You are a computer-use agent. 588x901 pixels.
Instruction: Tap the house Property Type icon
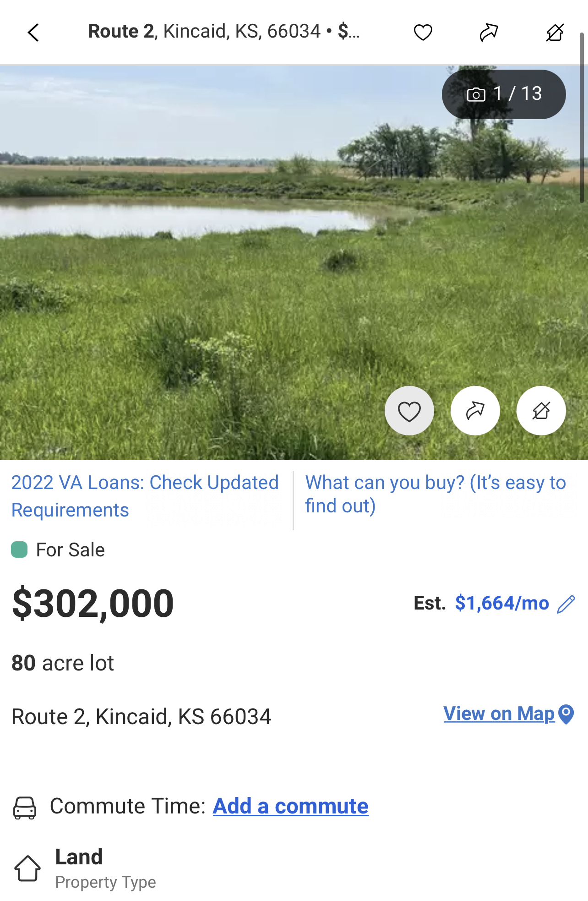(x=27, y=868)
